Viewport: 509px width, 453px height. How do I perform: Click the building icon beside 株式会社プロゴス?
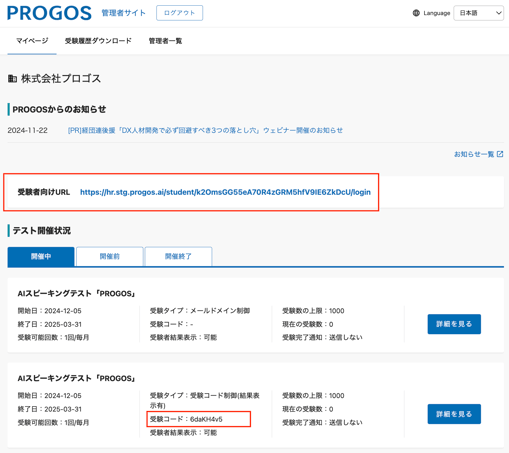click(x=12, y=79)
